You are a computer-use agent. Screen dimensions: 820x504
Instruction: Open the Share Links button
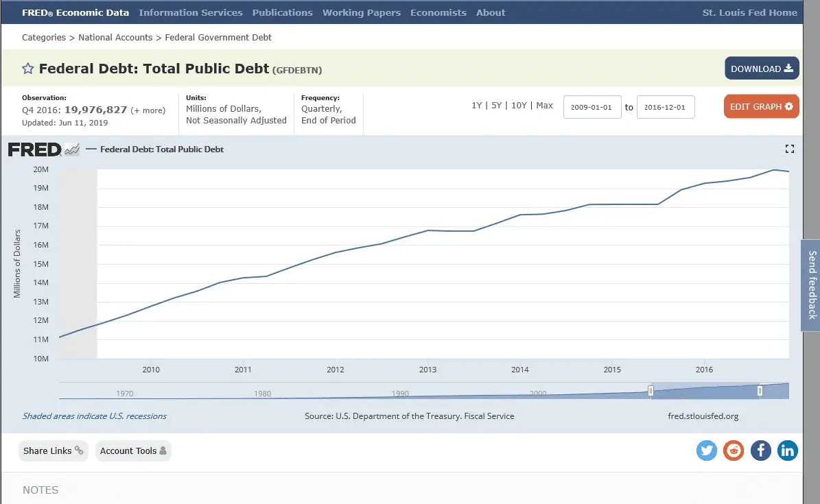(53, 451)
